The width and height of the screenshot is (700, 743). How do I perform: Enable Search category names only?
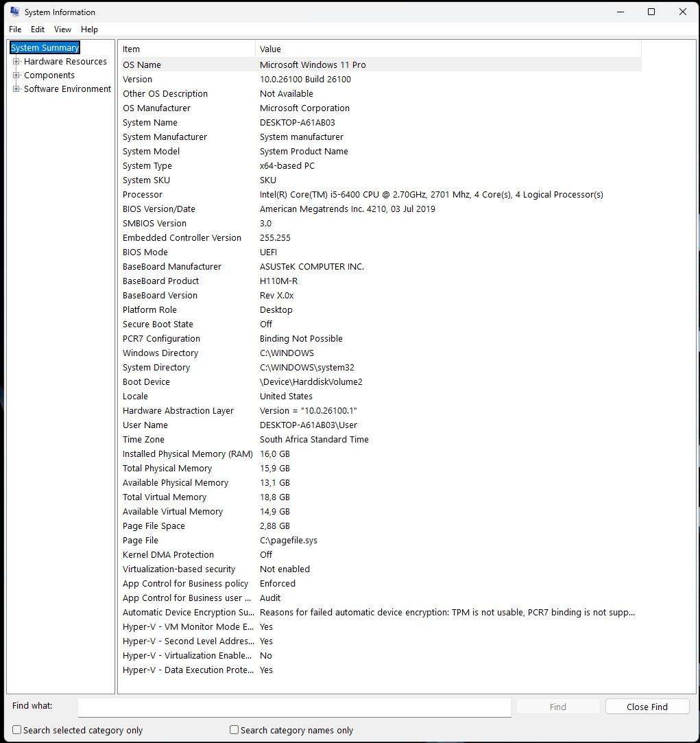233,730
